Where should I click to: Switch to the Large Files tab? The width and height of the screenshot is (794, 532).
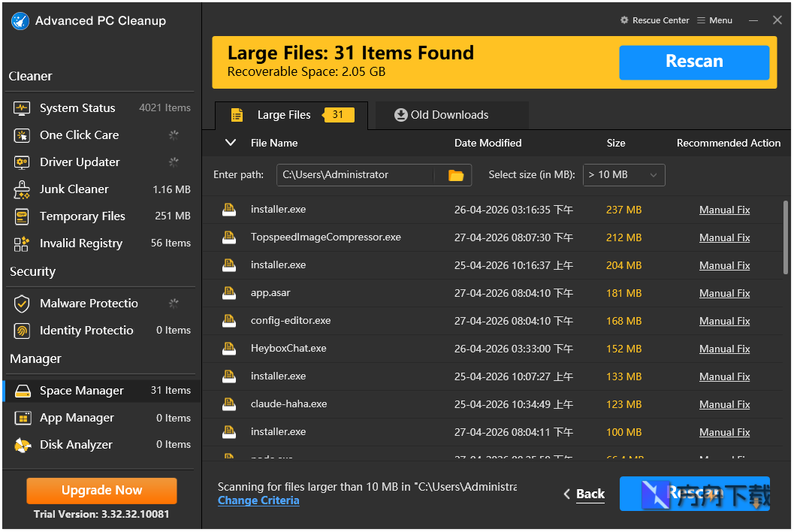(291, 115)
